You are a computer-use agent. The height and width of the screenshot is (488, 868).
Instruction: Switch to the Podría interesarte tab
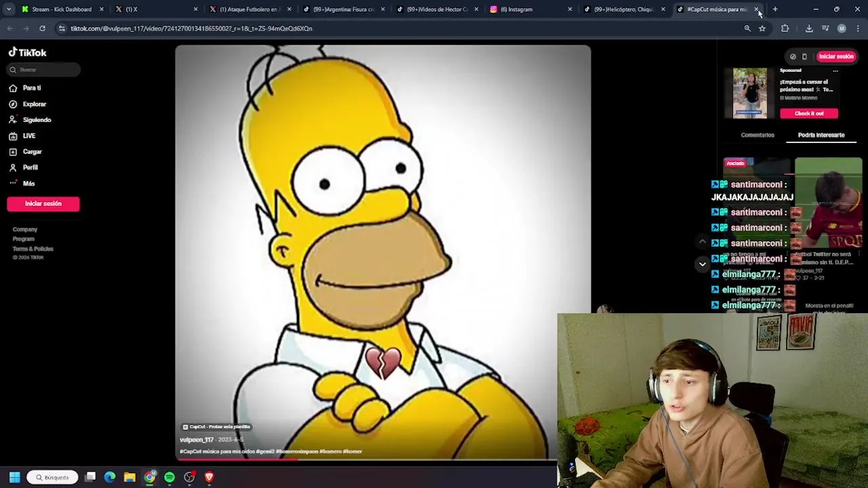pyautogui.click(x=821, y=135)
